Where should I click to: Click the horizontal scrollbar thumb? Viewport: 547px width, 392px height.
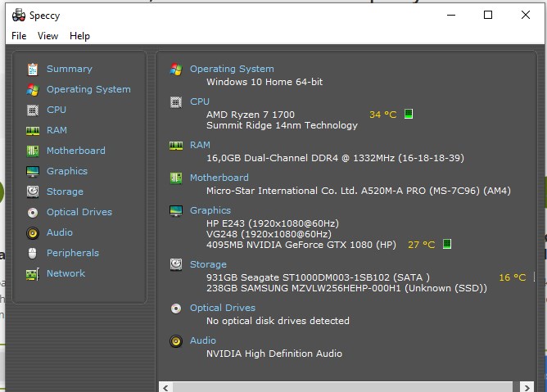pyautogui.click(x=342, y=387)
